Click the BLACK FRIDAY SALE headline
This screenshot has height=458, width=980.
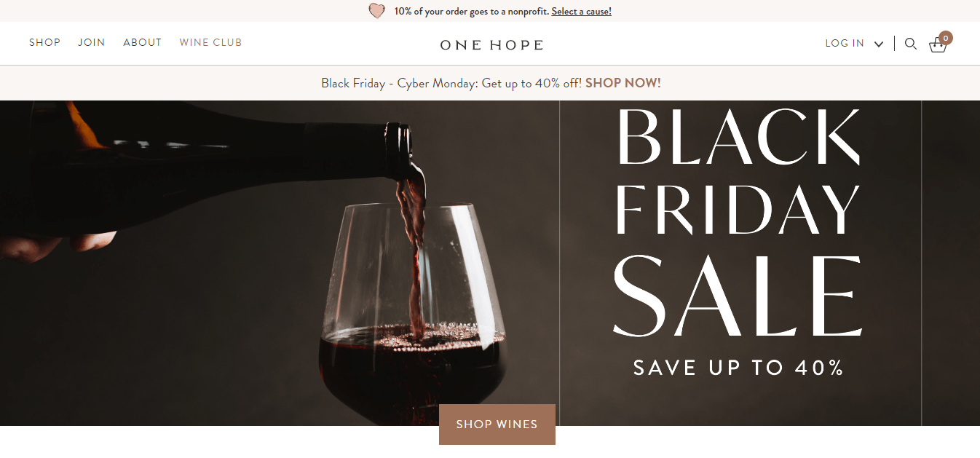coord(738,226)
